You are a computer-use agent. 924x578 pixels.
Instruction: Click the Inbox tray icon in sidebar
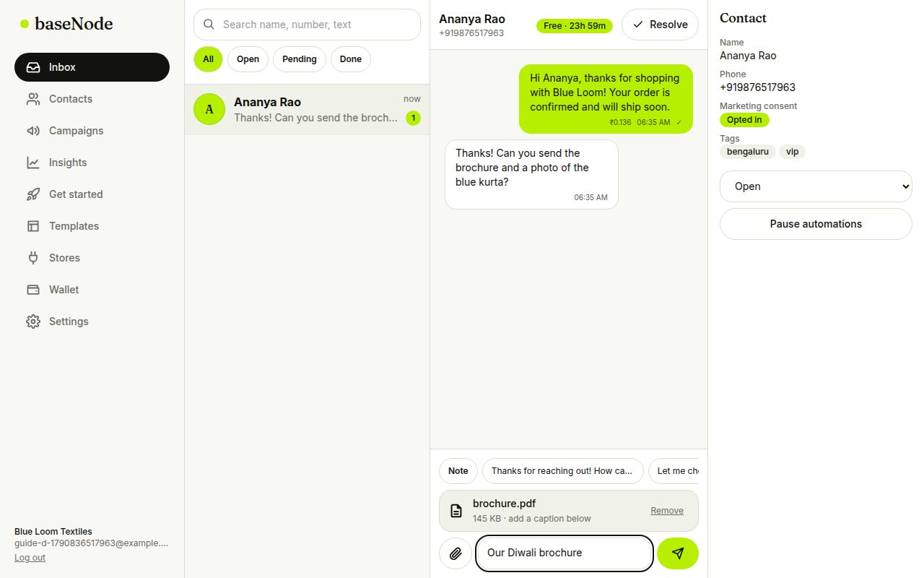coord(33,67)
